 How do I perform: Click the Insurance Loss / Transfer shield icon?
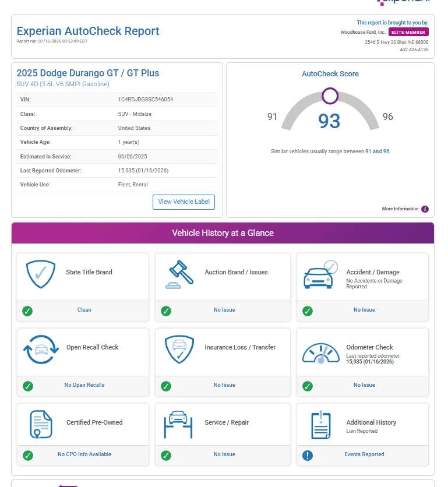(179, 349)
